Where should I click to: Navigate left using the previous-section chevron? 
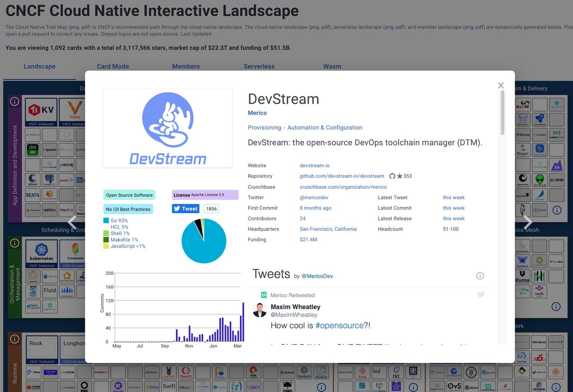72,222
